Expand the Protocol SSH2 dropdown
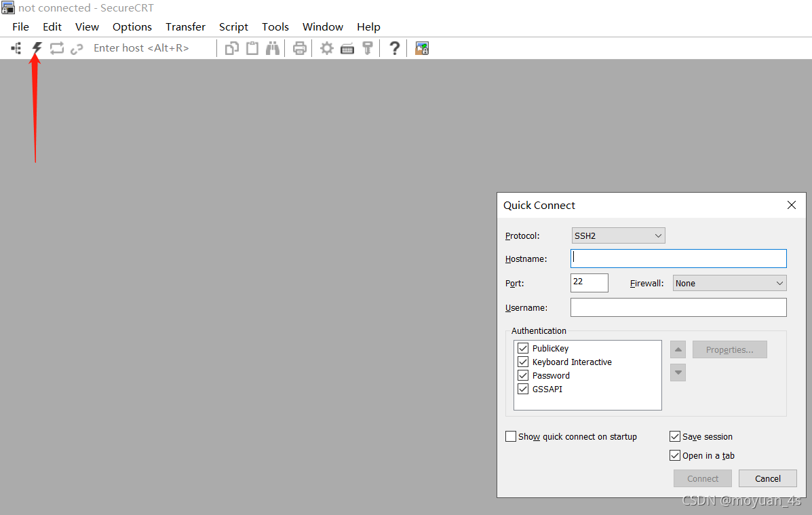The image size is (812, 515). tap(618, 235)
